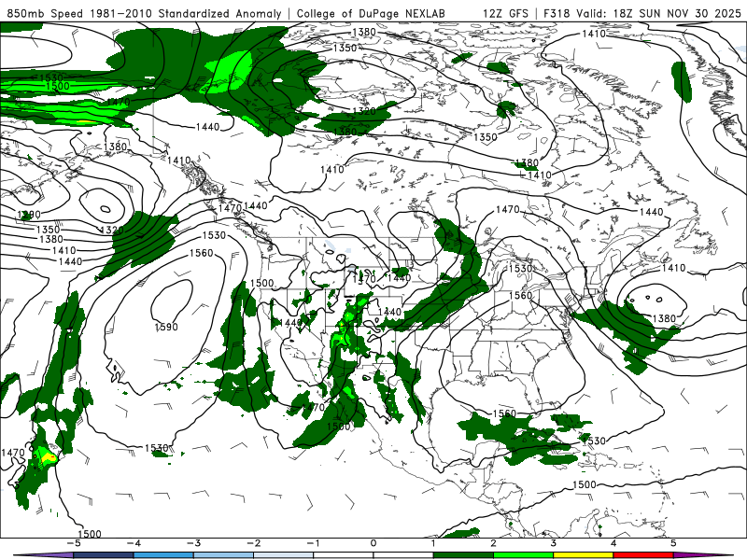Click the 'College of DuPage NEXLAB' header text

pos(371,14)
